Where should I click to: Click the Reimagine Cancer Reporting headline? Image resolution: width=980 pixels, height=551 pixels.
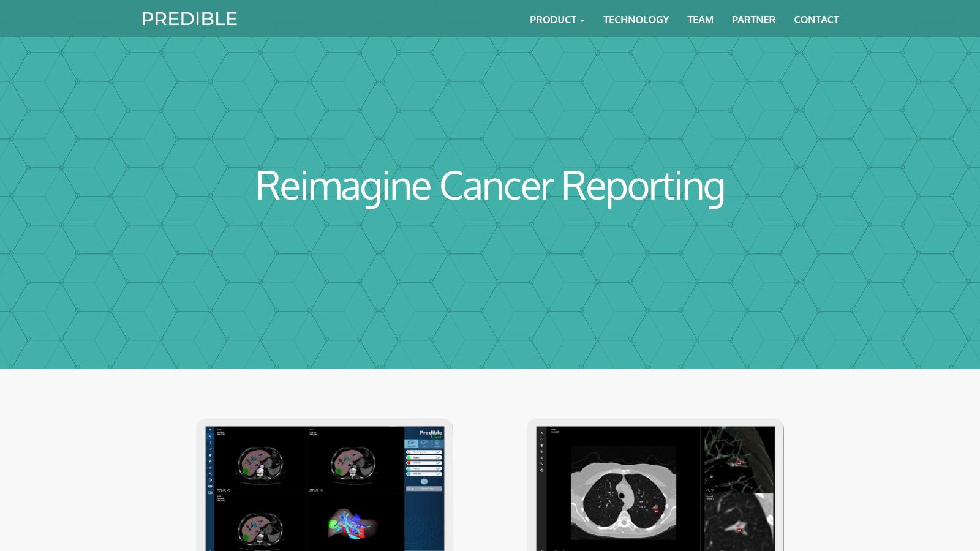pyautogui.click(x=490, y=186)
